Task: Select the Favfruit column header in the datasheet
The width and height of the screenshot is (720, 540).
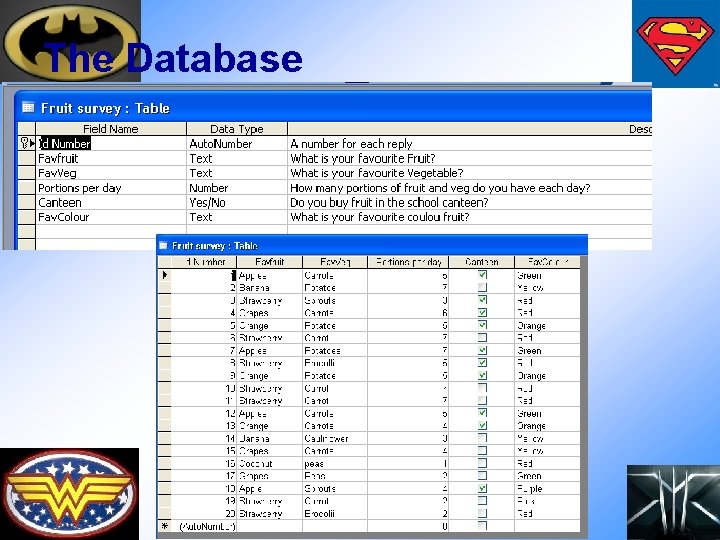Action: (x=270, y=262)
